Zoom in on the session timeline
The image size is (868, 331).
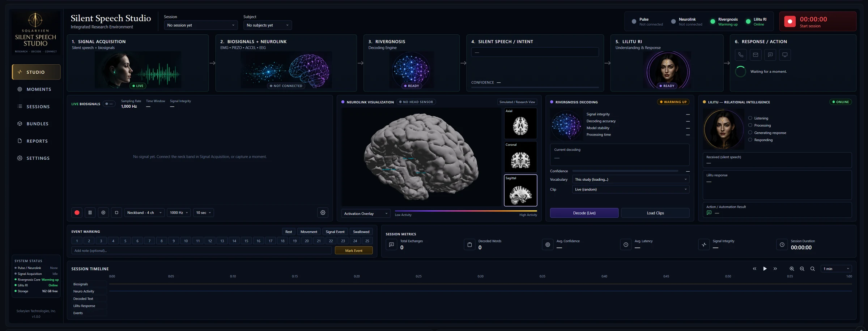792,268
